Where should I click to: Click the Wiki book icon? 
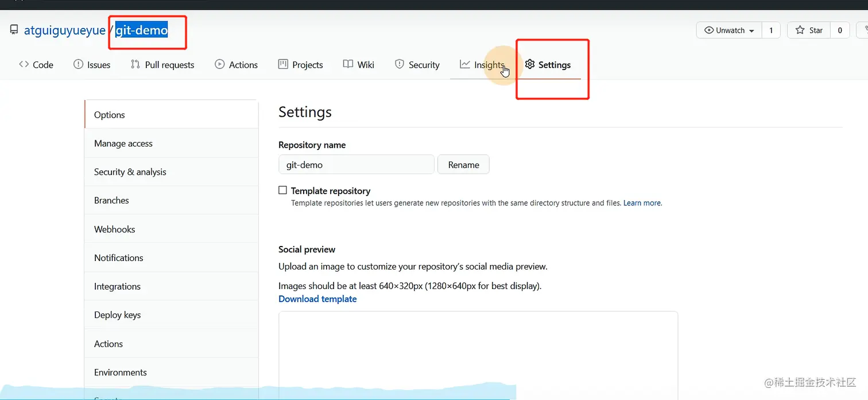(x=348, y=64)
